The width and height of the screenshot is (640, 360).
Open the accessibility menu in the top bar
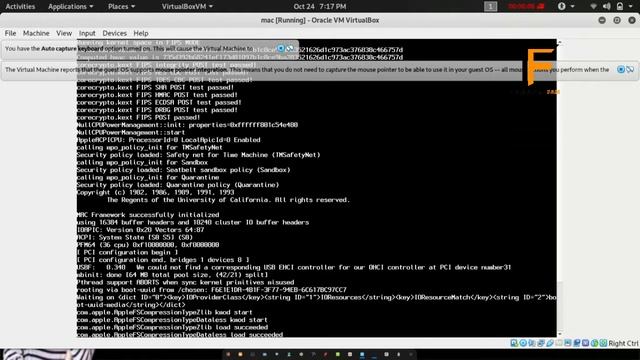click(x=566, y=7)
